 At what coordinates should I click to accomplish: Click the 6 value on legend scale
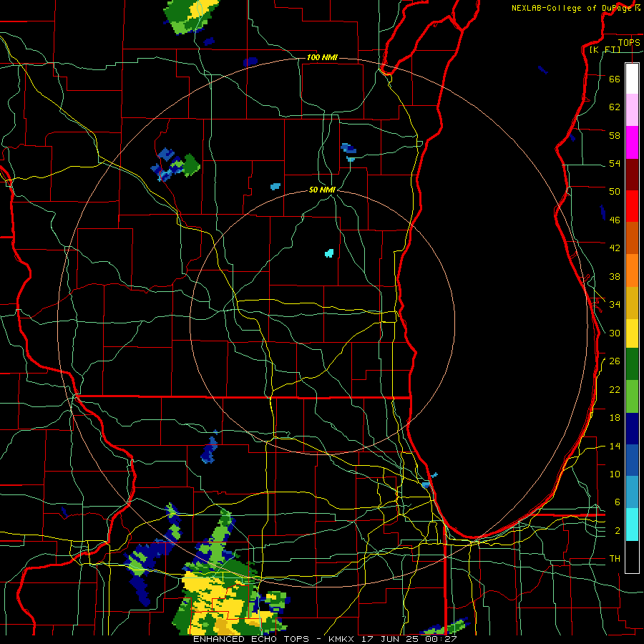(x=618, y=502)
